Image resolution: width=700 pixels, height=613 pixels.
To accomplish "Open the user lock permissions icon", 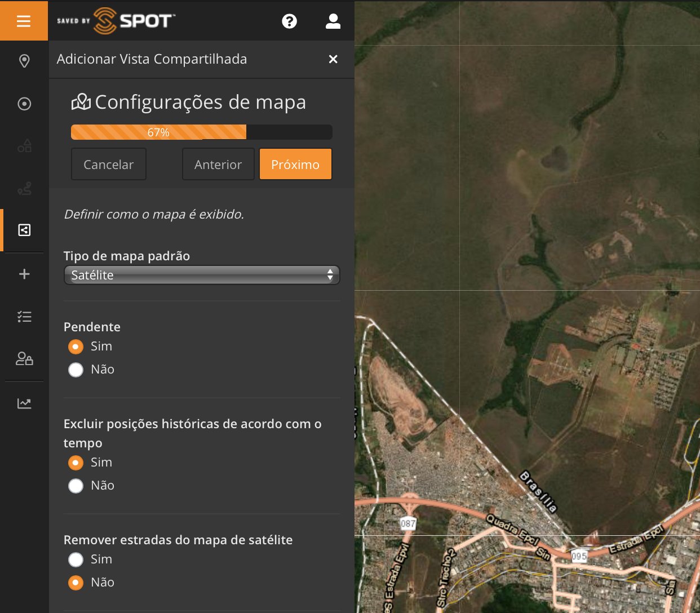I will click(24, 359).
